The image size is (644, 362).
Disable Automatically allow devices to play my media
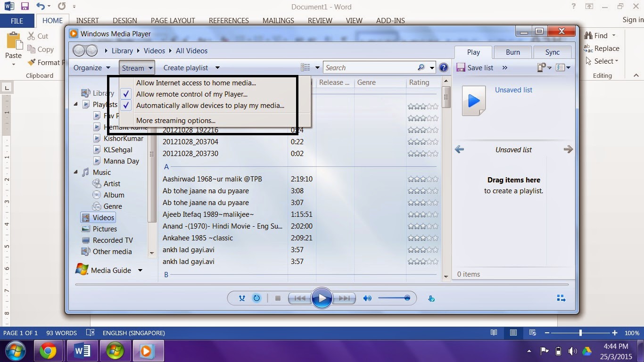pyautogui.click(x=210, y=105)
